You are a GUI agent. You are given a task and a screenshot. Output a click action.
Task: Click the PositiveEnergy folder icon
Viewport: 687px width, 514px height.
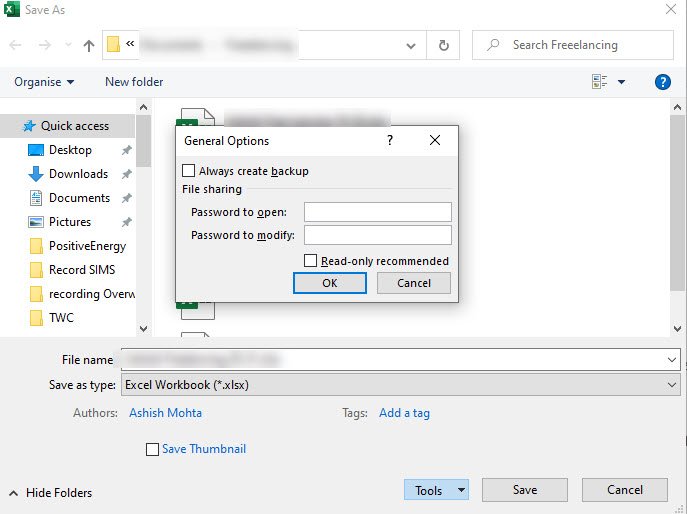(36, 246)
